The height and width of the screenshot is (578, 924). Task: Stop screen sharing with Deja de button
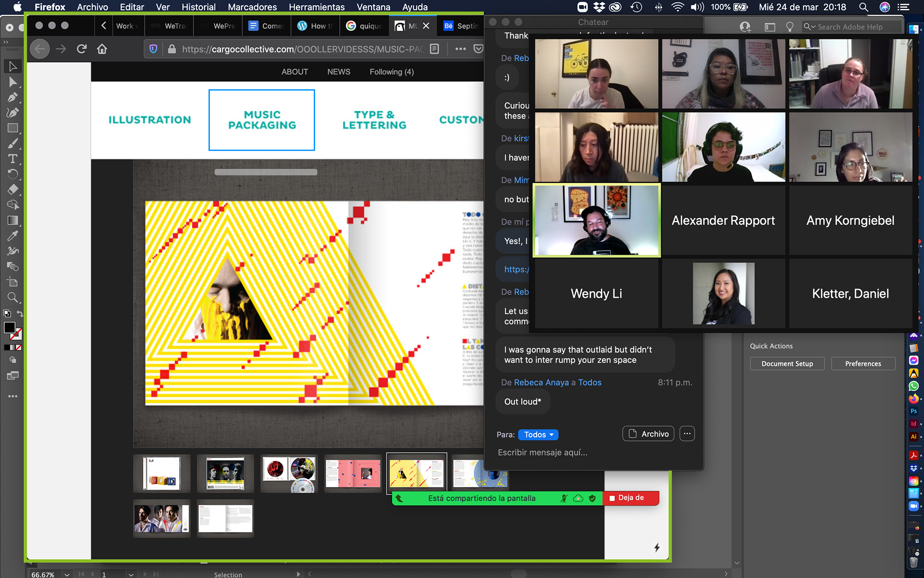pos(630,498)
